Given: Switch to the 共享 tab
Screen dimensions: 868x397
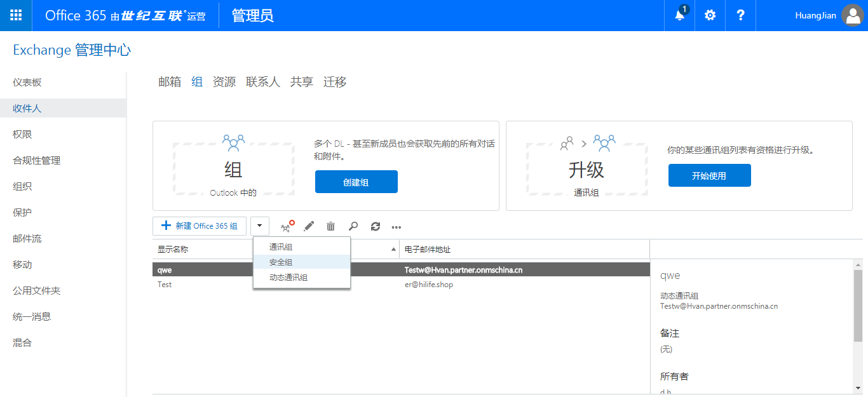Looking at the screenshot, I should [x=302, y=82].
